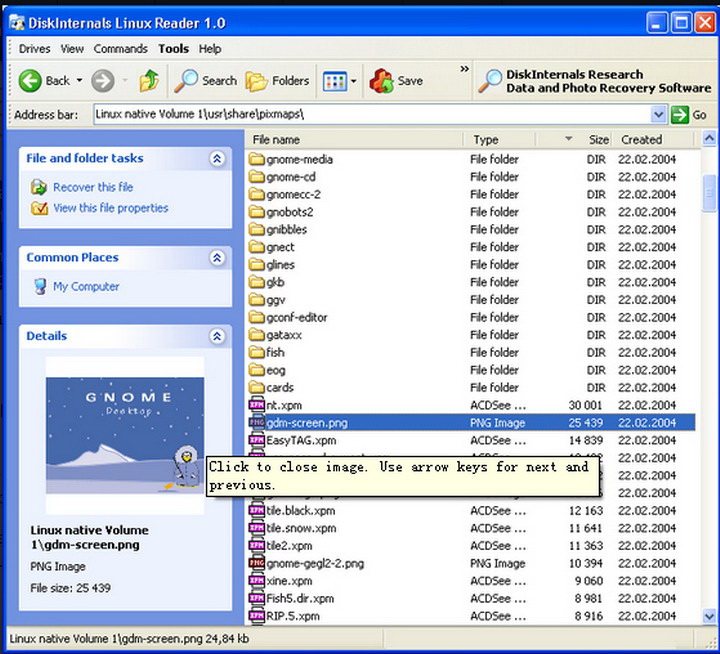Click the DiskInternals Research magnifier icon
Viewport: 720px width, 654px height.
[489, 81]
